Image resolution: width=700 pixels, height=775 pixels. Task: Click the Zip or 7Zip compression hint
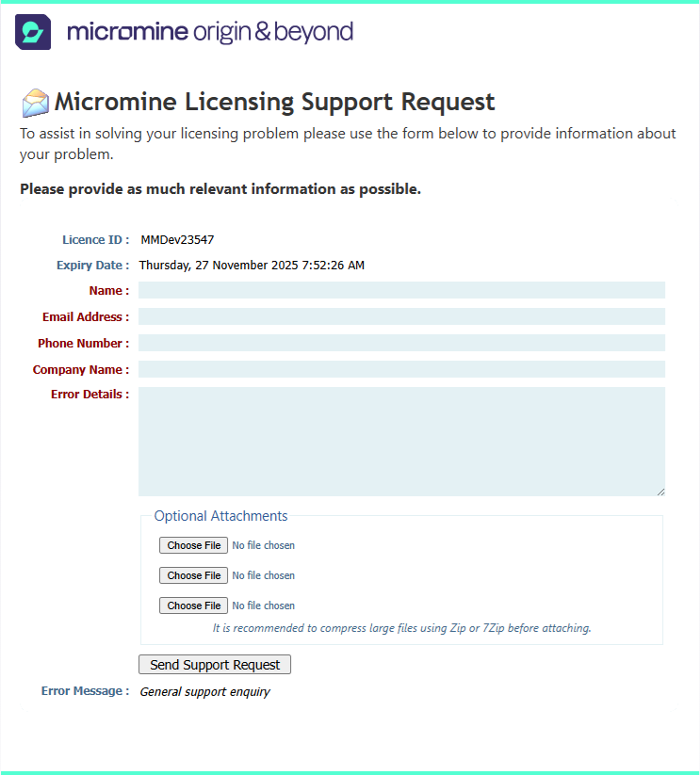point(402,628)
